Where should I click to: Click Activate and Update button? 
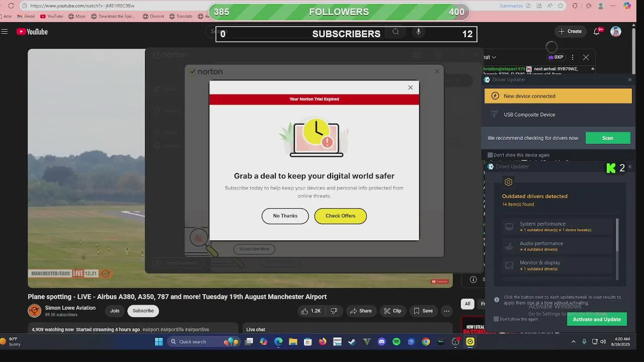597,319
